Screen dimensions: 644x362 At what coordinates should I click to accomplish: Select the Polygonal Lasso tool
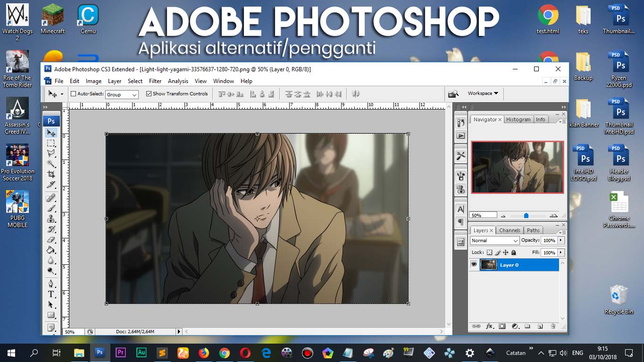[x=51, y=153]
